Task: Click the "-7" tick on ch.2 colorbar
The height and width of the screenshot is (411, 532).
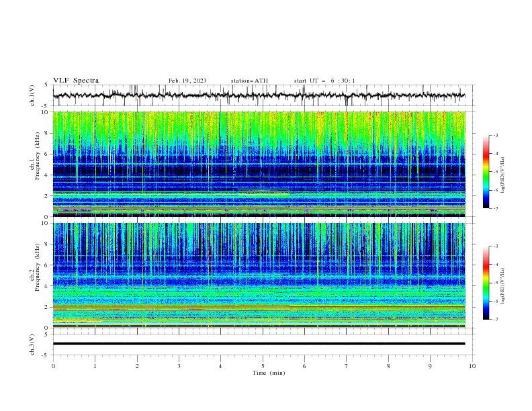Action: [x=496, y=320]
